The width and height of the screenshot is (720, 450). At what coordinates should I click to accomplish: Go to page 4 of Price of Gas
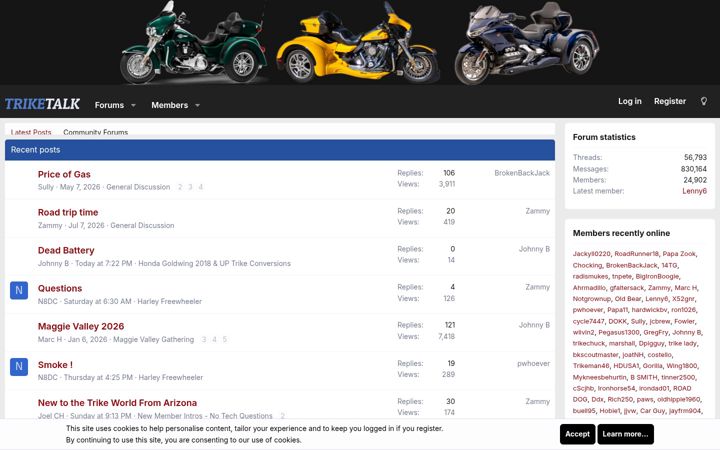point(200,187)
